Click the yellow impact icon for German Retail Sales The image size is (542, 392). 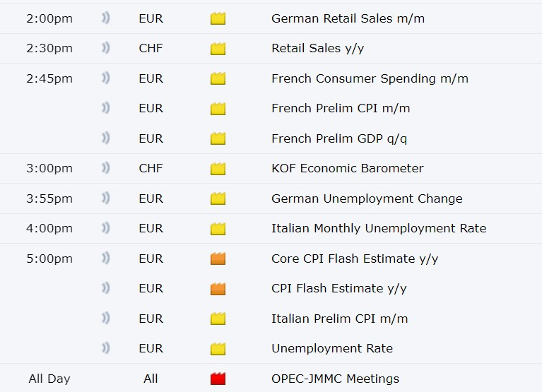click(x=218, y=18)
